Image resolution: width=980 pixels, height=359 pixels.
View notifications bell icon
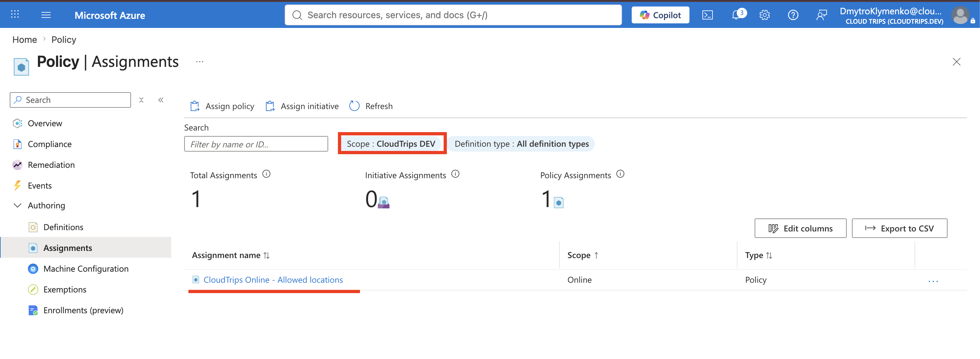(737, 15)
